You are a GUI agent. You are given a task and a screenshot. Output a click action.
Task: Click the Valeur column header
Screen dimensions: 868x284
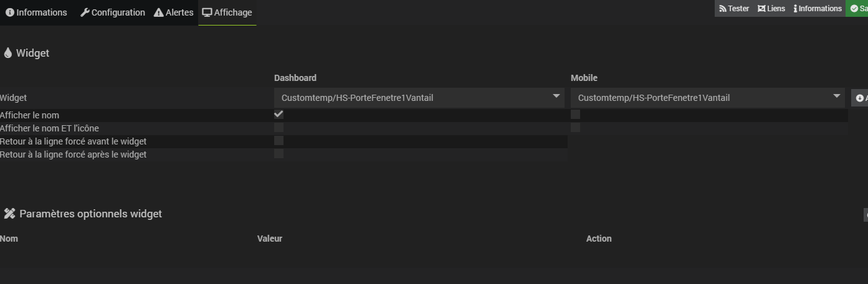[x=270, y=239]
